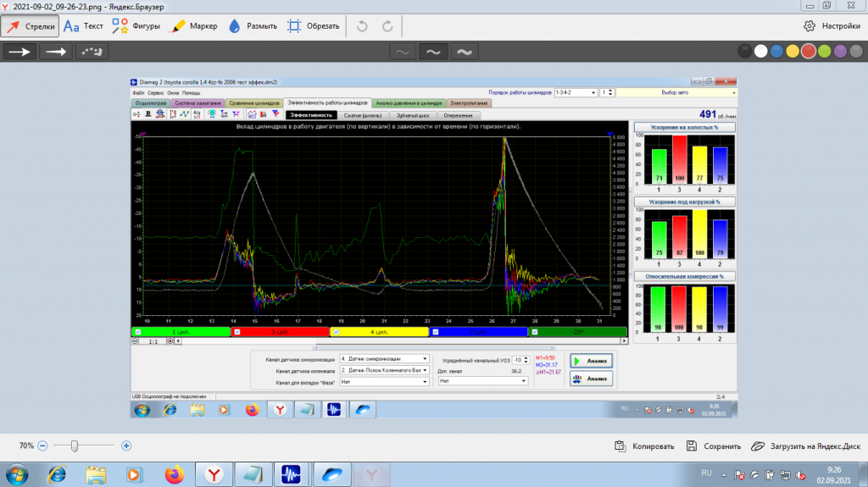
Task: Set the thickest line thickness
Action: point(465,52)
